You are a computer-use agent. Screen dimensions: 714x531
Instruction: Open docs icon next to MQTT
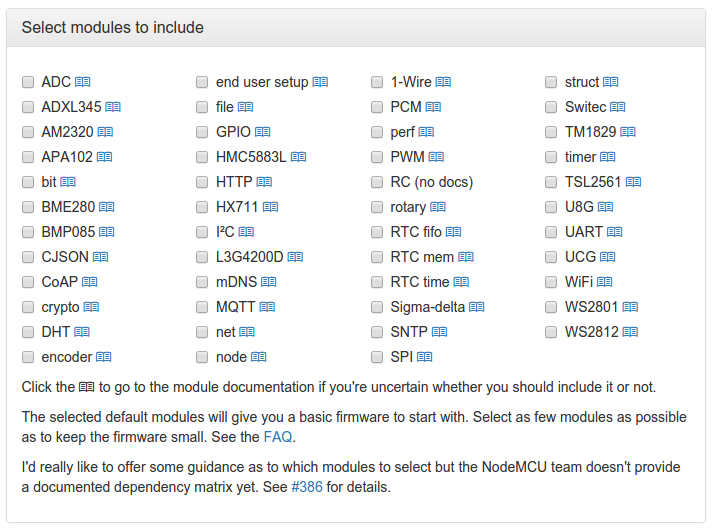pyautogui.click(x=267, y=307)
